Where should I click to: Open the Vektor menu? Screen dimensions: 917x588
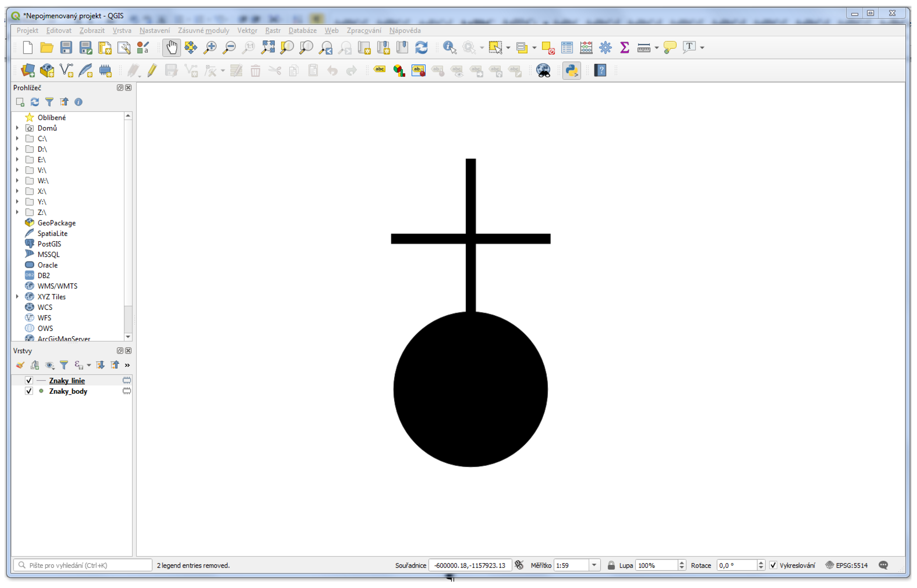pyautogui.click(x=247, y=31)
